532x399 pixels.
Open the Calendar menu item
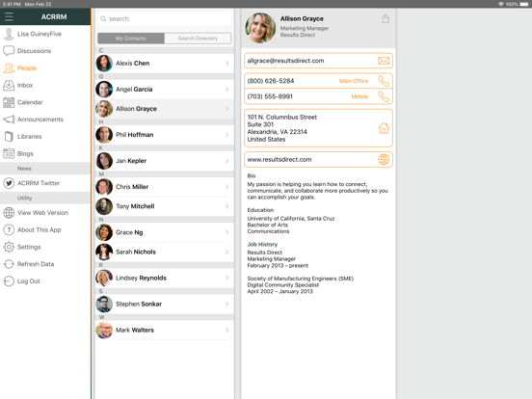(45, 102)
